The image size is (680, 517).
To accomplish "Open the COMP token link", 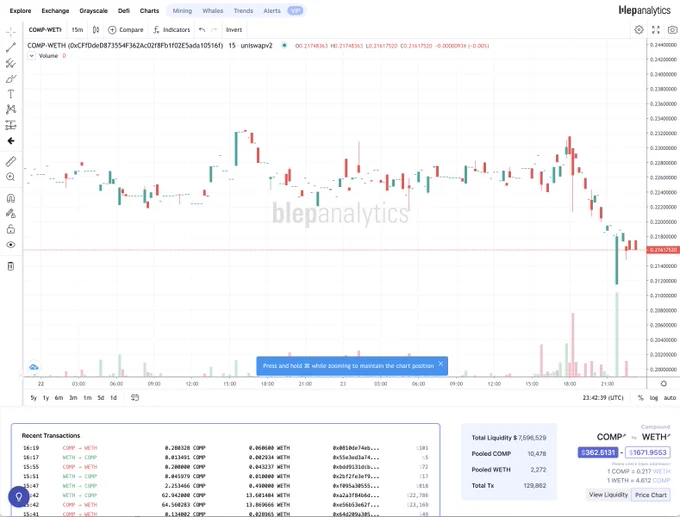I will (x=611, y=437).
